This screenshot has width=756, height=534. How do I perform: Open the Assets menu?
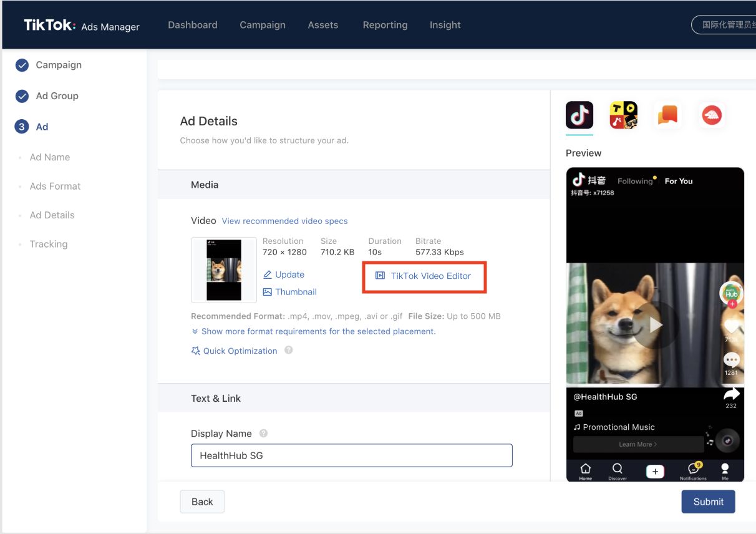[323, 25]
